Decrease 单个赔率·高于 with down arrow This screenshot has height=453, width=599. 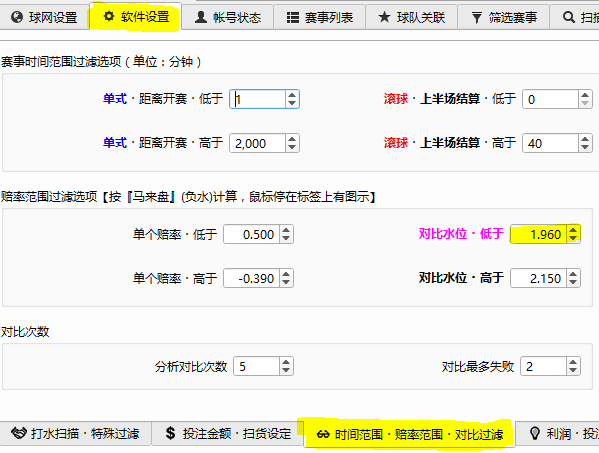point(286,282)
